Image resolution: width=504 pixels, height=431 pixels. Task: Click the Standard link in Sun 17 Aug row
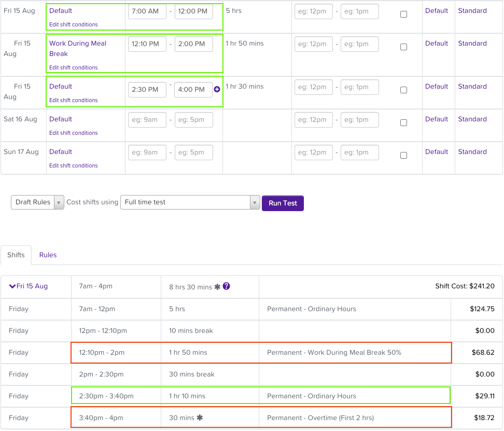coord(472,152)
